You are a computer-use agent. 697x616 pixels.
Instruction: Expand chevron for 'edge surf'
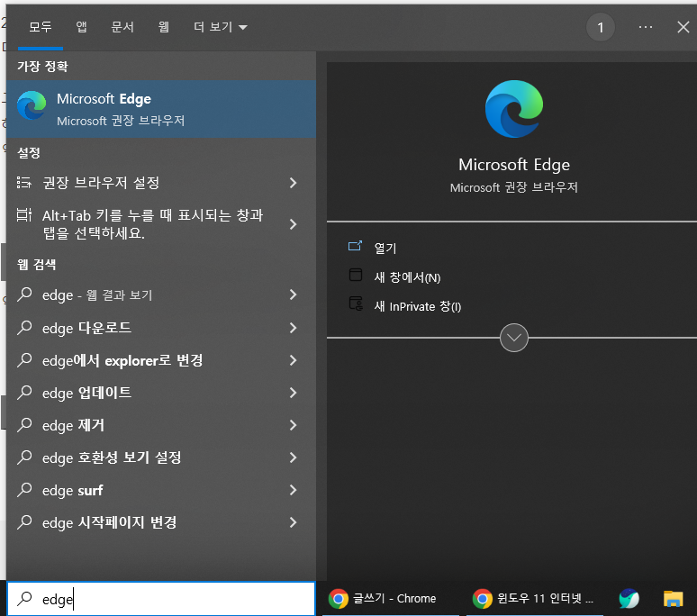[293, 490]
